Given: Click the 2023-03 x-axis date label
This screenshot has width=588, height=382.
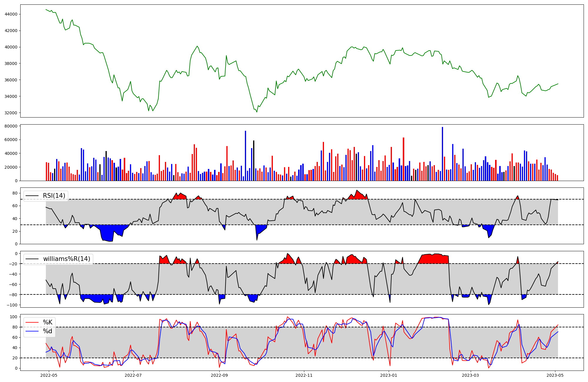Looking at the screenshot, I should point(470,375).
